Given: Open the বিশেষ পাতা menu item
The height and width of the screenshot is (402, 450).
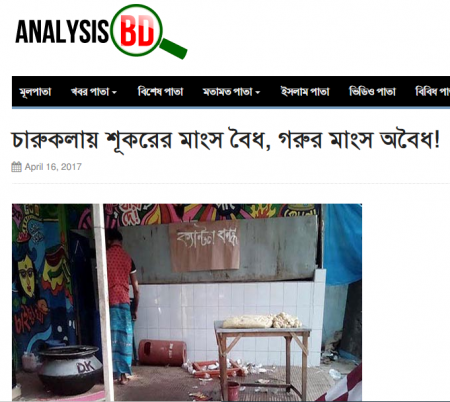Looking at the screenshot, I should (160, 92).
